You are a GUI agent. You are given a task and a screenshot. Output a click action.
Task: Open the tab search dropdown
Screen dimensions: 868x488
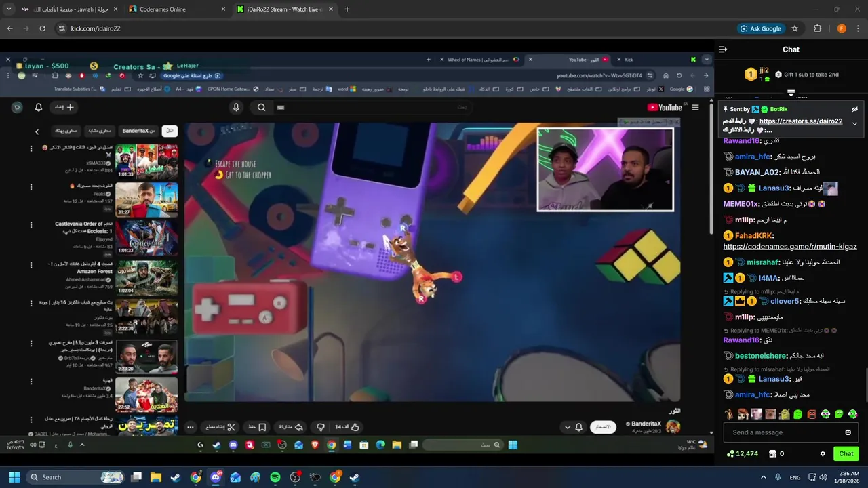(x=9, y=9)
